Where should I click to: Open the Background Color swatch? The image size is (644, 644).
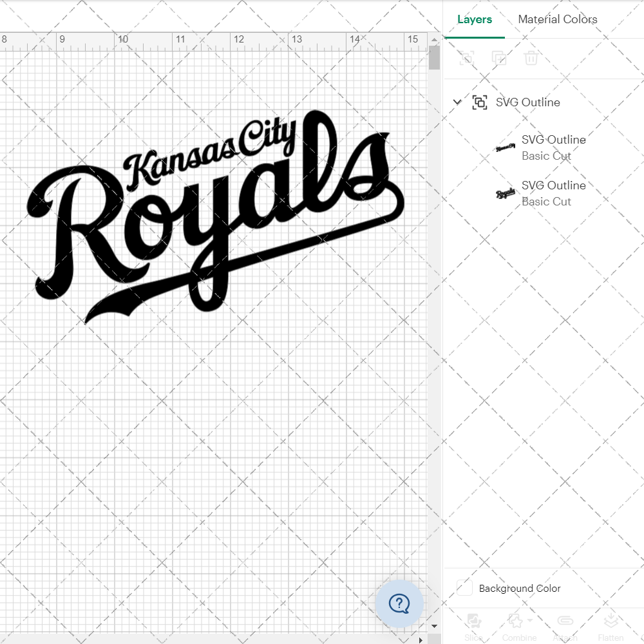pos(464,588)
